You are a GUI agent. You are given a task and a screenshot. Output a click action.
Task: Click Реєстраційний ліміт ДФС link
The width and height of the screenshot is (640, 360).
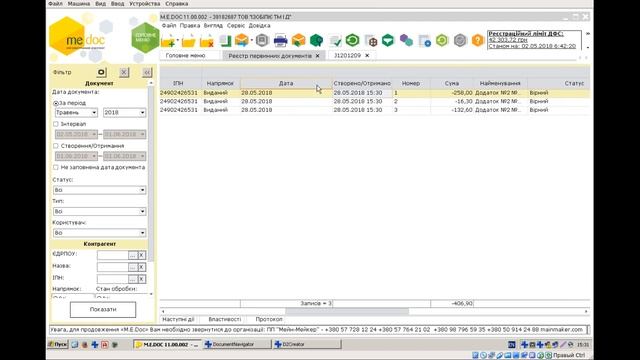click(526, 34)
